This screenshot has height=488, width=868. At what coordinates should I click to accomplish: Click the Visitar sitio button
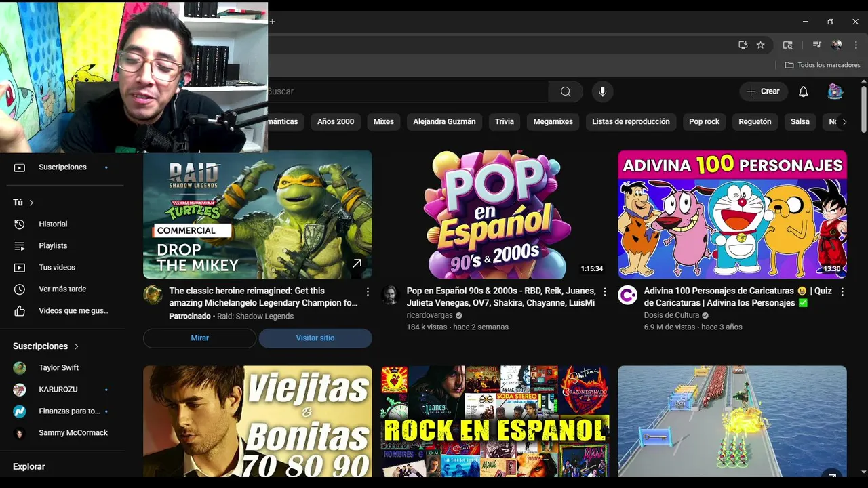click(x=315, y=338)
